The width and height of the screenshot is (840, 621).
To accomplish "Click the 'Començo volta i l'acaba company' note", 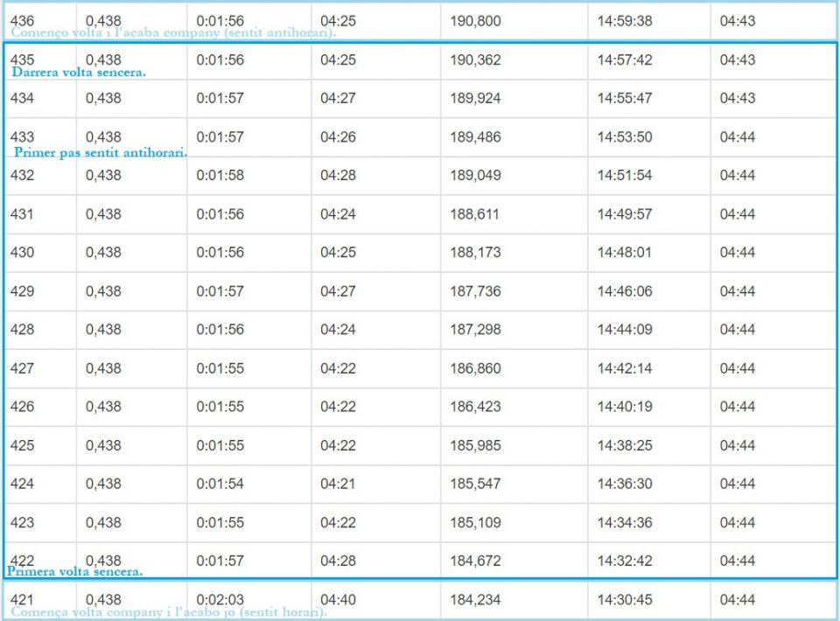I will [x=173, y=32].
